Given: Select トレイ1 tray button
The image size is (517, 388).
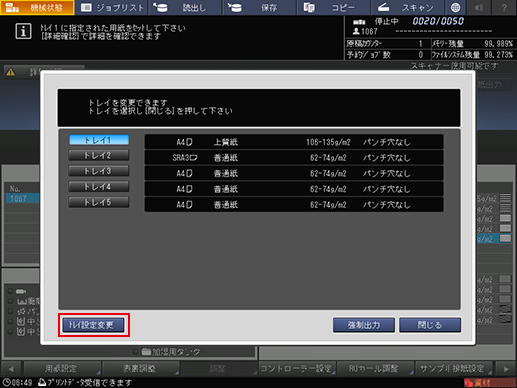Looking at the screenshot, I should tap(99, 140).
